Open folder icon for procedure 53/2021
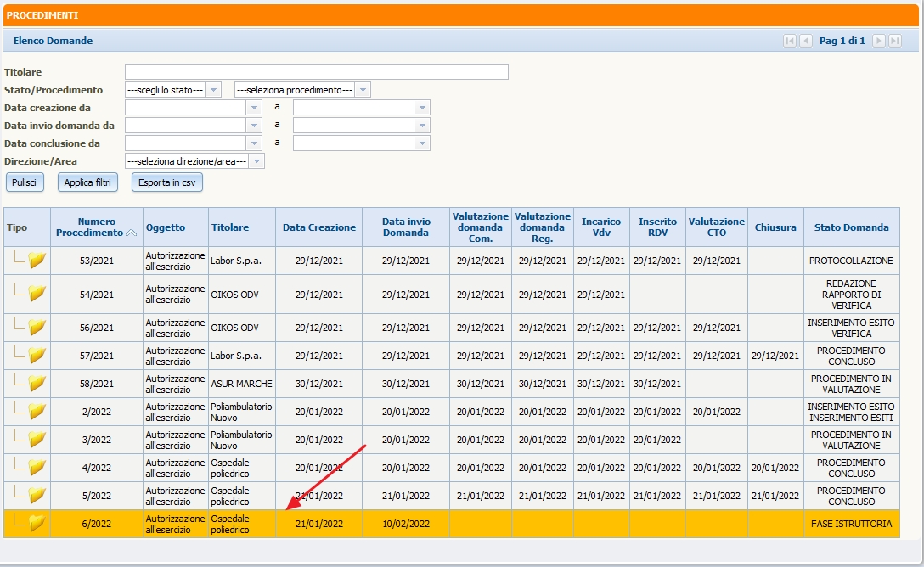The width and height of the screenshot is (924, 567). [x=37, y=260]
